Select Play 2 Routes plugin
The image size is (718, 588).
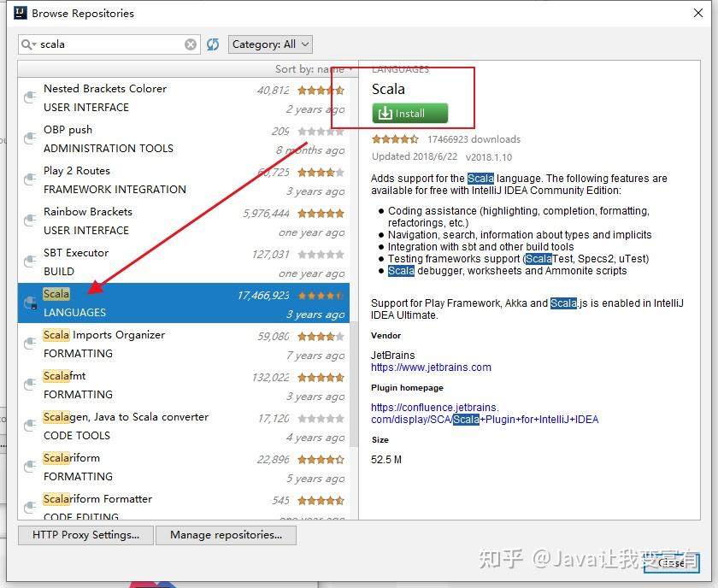(184, 179)
